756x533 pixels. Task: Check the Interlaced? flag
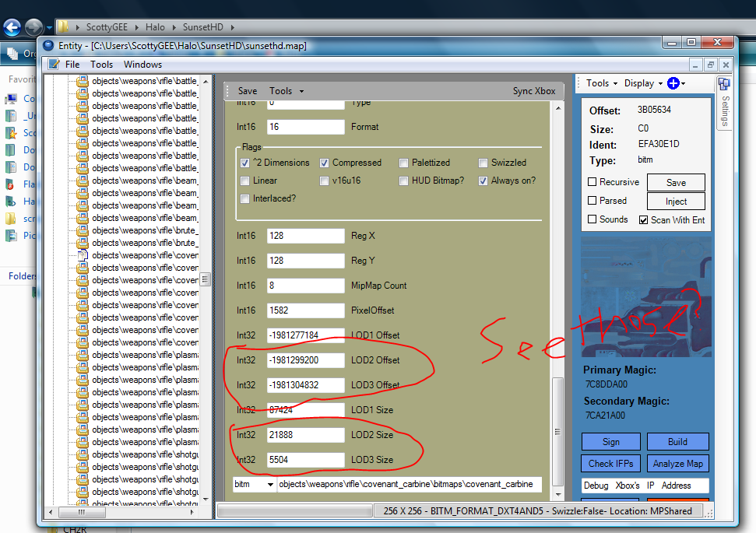click(245, 198)
